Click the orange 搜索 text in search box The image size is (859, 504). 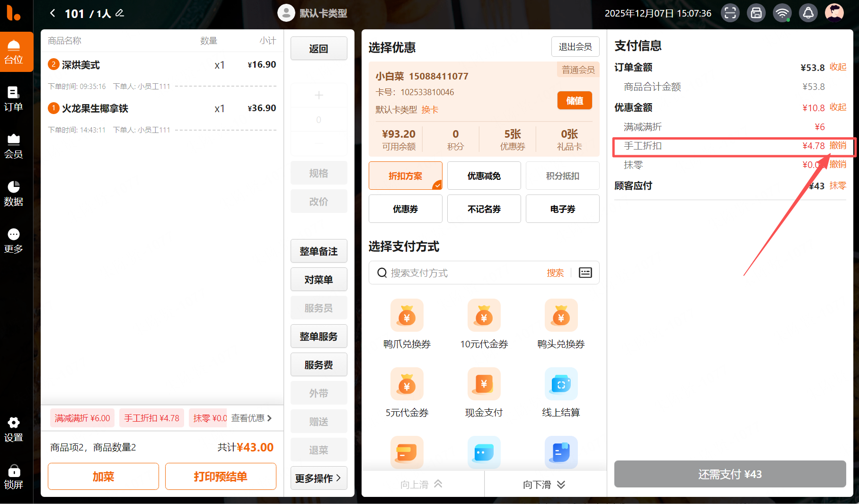click(x=555, y=273)
